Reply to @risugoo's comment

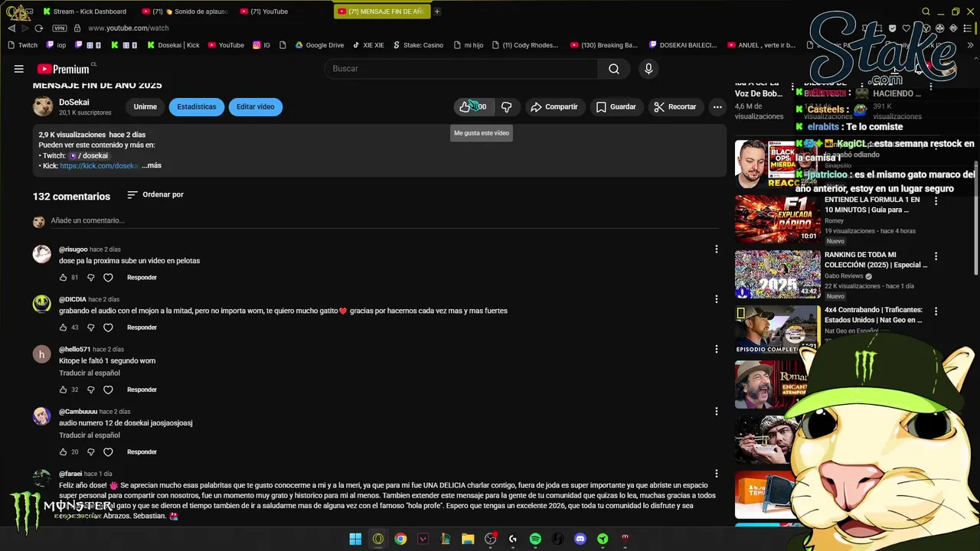coord(142,278)
